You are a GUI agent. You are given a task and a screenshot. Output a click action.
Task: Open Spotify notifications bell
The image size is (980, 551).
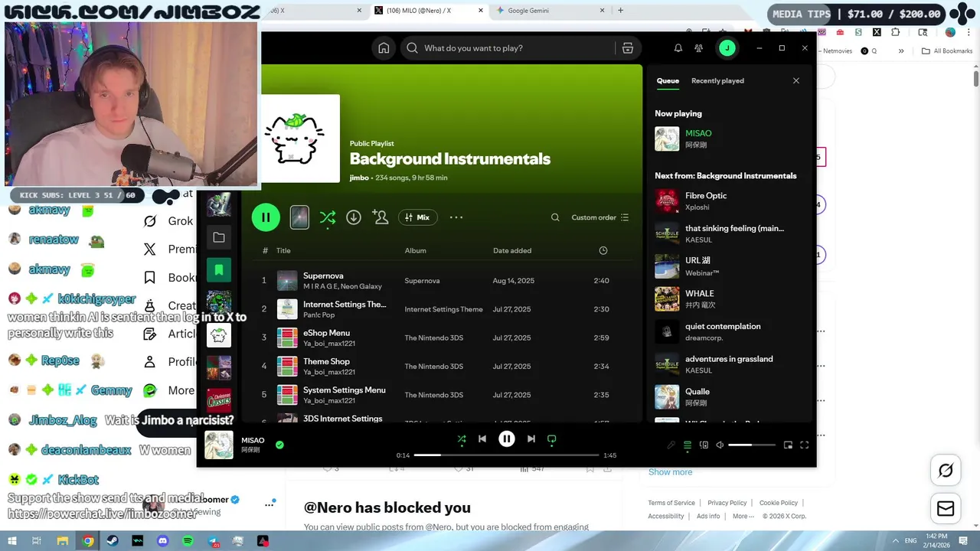(x=678, y=48)
